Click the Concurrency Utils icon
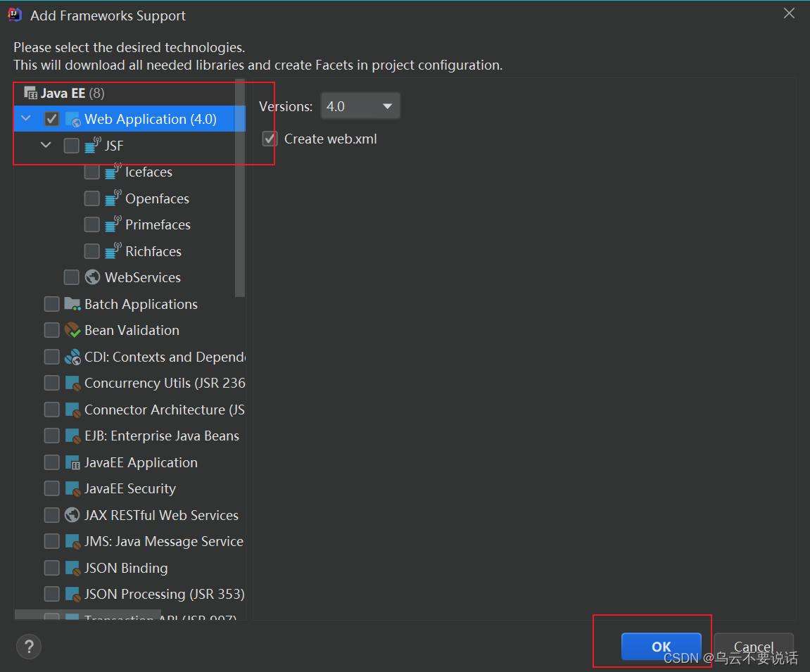The image size is (810, 672). [73, 383]
